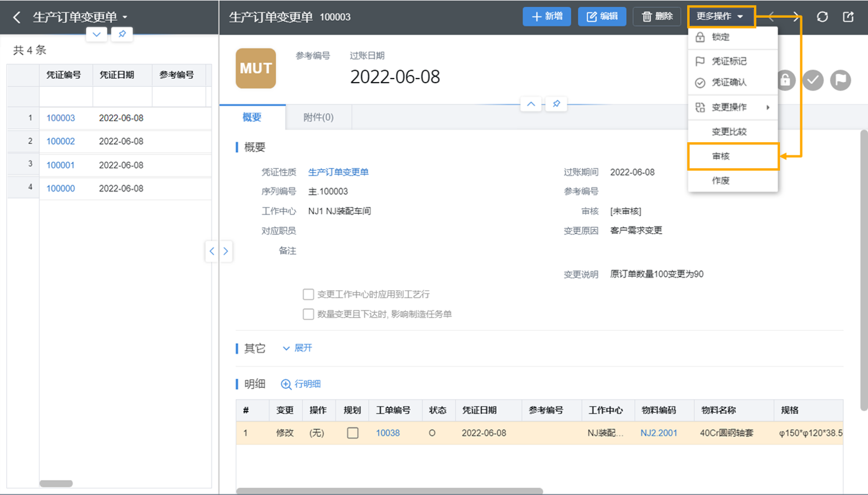Select 凭证确认 menu item
The image size is (868, 495).
click(732, 83)
